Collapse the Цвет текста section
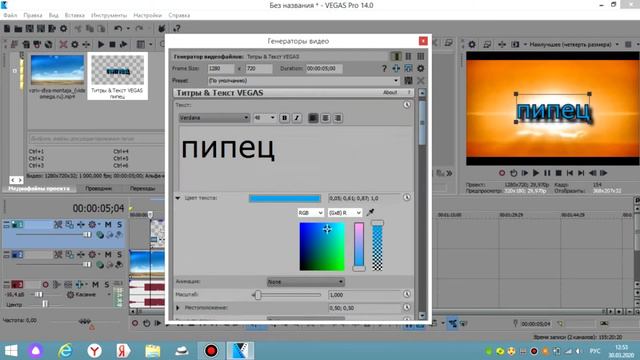Image resolution: width=640 pixels, height=360 pixels. click(x=178, y=198)
